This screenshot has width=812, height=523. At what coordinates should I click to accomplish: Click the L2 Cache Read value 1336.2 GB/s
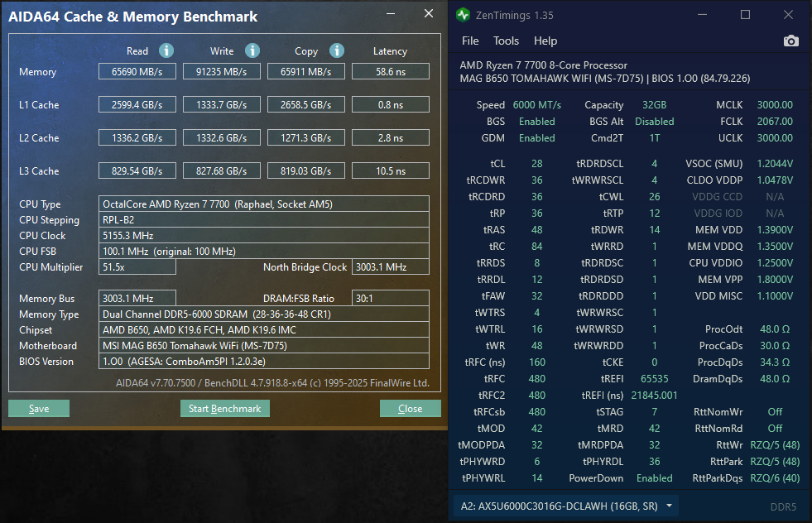click(x=137, y=137)
